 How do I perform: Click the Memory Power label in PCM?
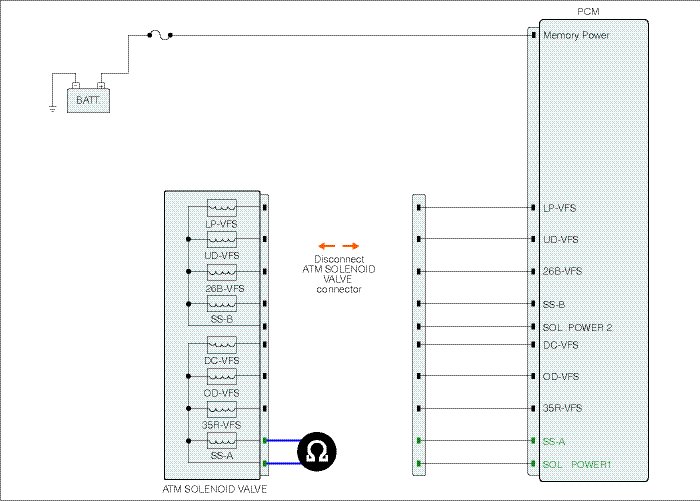[576, 35]
